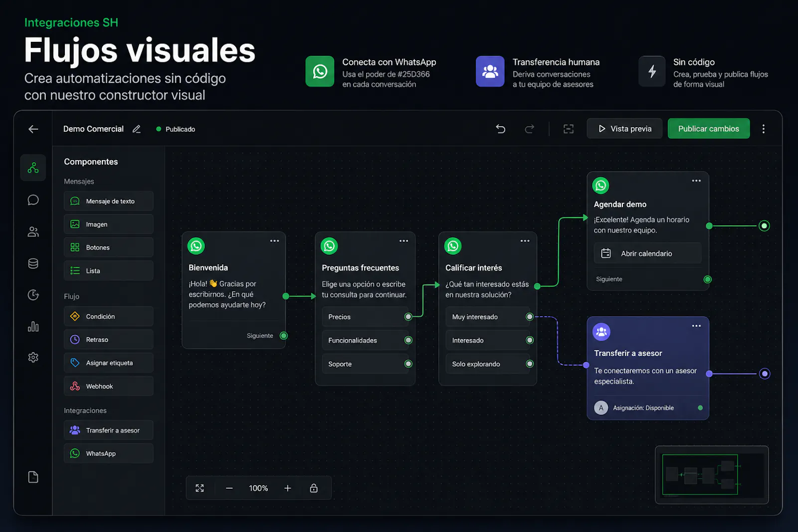Open the contacts sidebar icon
798x532 pixels.
[x=33, y=232]
